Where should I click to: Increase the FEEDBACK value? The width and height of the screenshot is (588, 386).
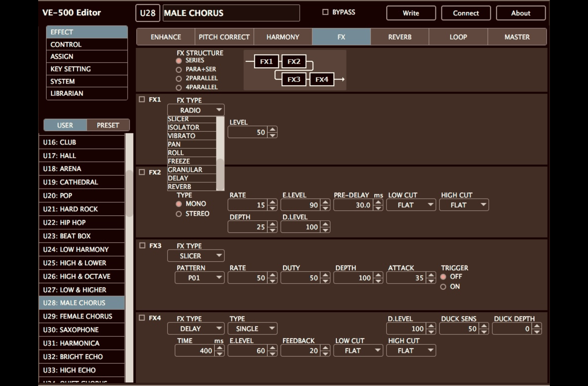pos(325,348)
